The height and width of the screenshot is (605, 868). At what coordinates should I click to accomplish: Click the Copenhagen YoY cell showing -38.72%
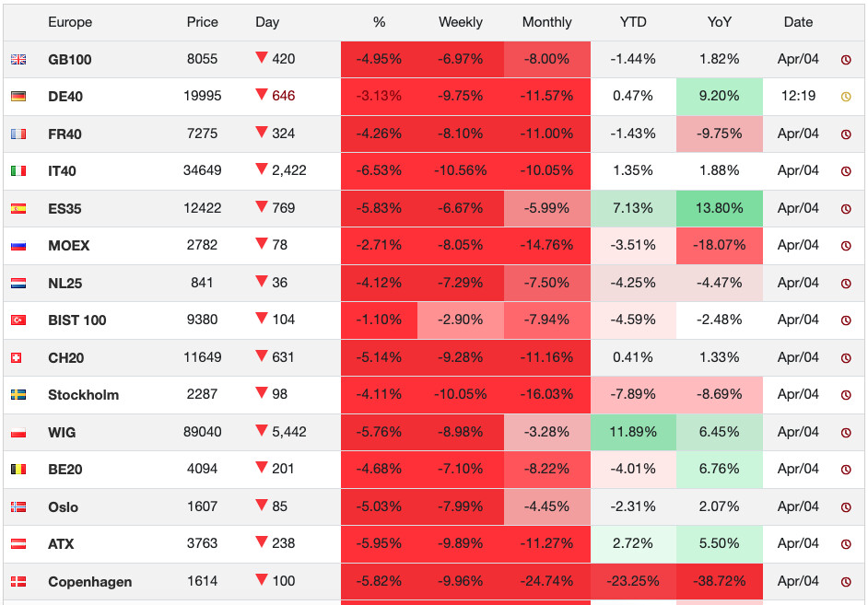pyautogui.click(x=720, y=582)
